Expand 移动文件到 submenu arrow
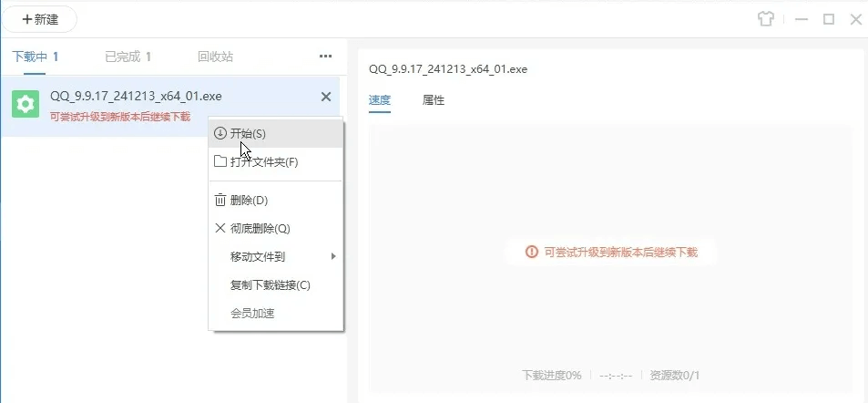This screenshot has width=868, height=403. 333,256
